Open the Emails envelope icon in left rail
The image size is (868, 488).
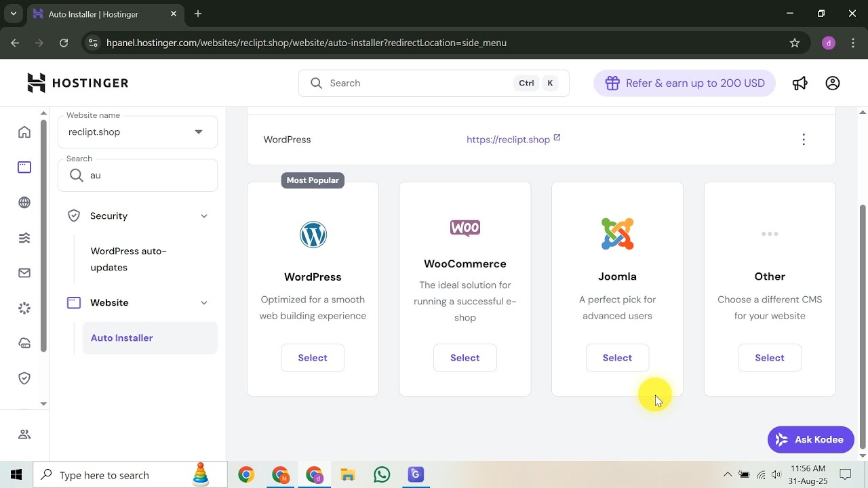point(24,273)
